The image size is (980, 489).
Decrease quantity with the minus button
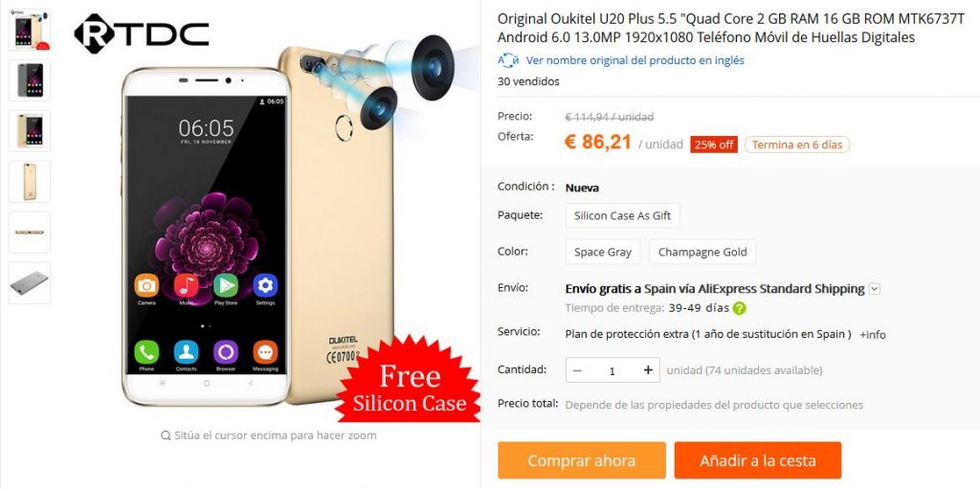(x=577, y=370)
